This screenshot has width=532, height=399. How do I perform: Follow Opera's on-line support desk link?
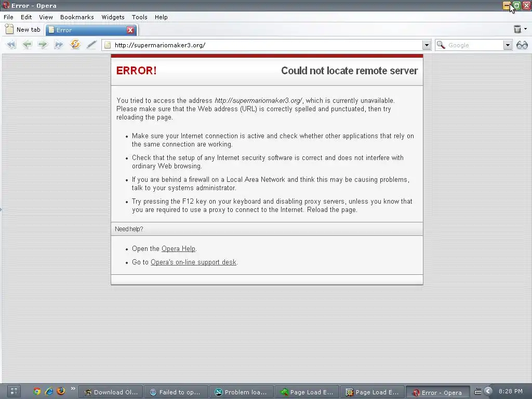tap(193, 262)
